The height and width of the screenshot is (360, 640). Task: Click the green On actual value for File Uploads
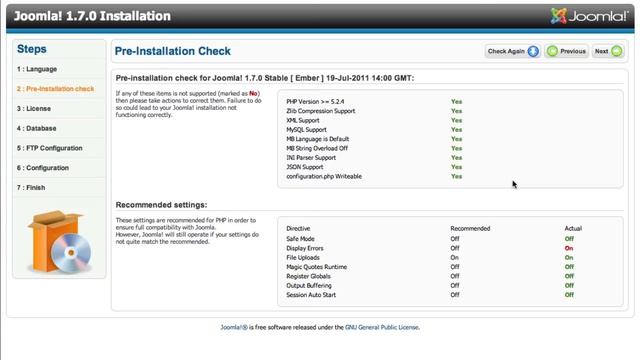(x=569, y=258)
